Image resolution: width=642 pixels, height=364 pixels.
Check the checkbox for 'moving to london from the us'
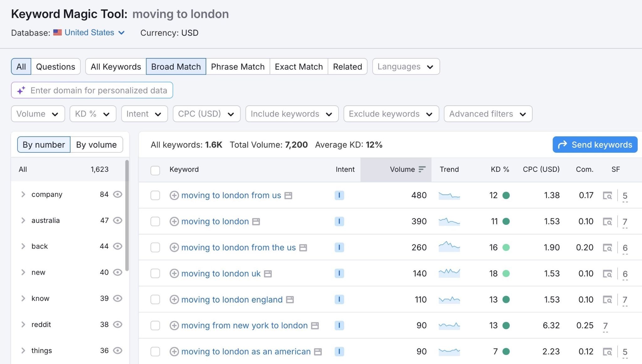[155, 247]
